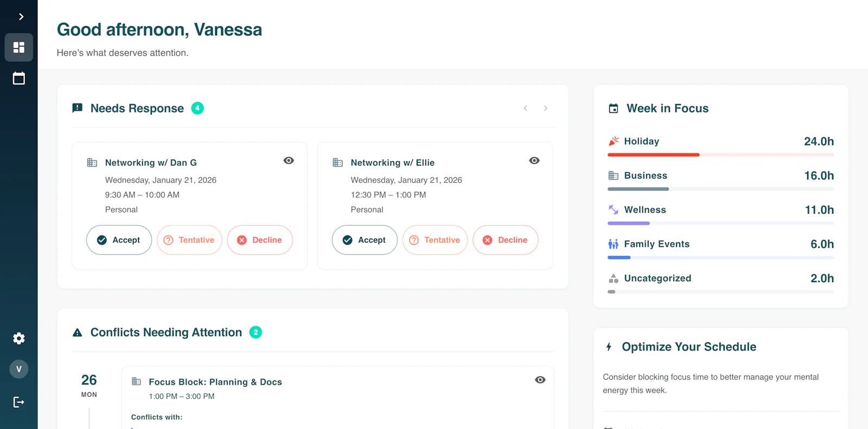Toggle eye icon on Networking w/ Dan G

(289, 161)
